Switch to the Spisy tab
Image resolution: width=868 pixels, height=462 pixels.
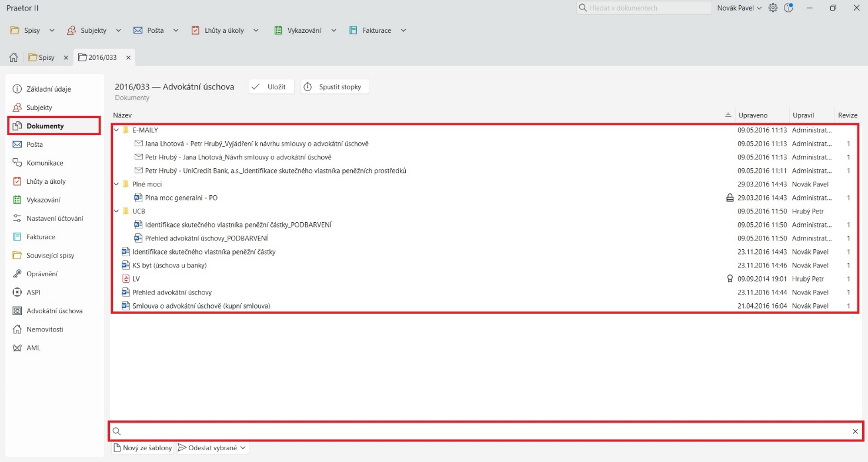[45, 58]
